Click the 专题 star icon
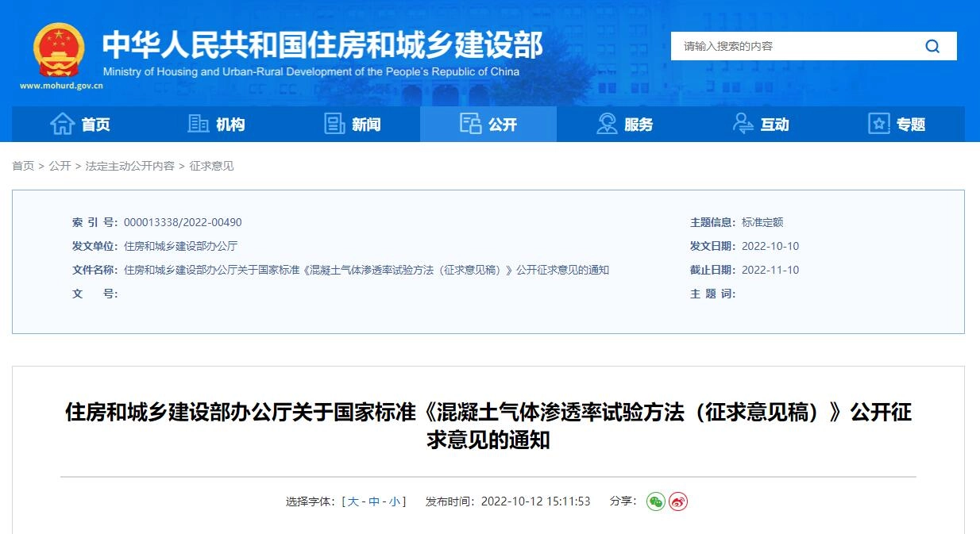This screenshot has width=980, height=534. [x=878, y=124]
